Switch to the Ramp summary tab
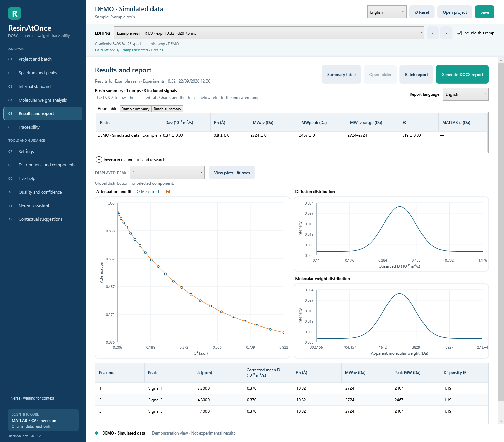 pyautogui.click(x=136, y=109)
